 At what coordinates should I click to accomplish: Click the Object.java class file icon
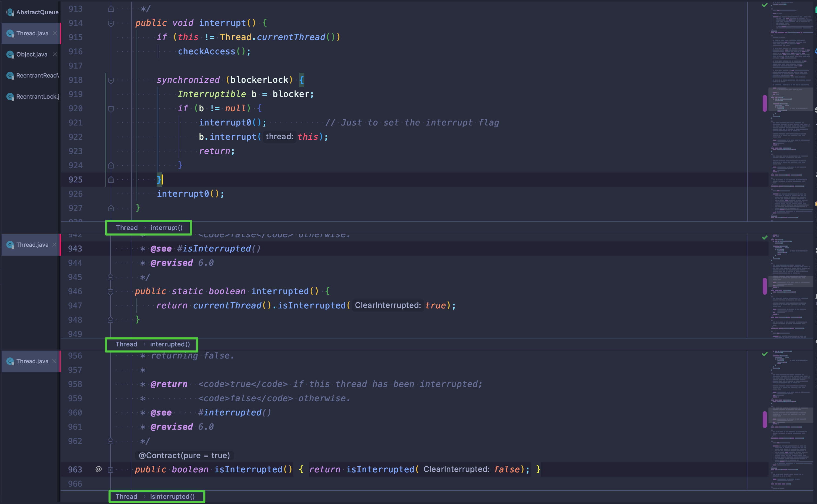point(10,54)
